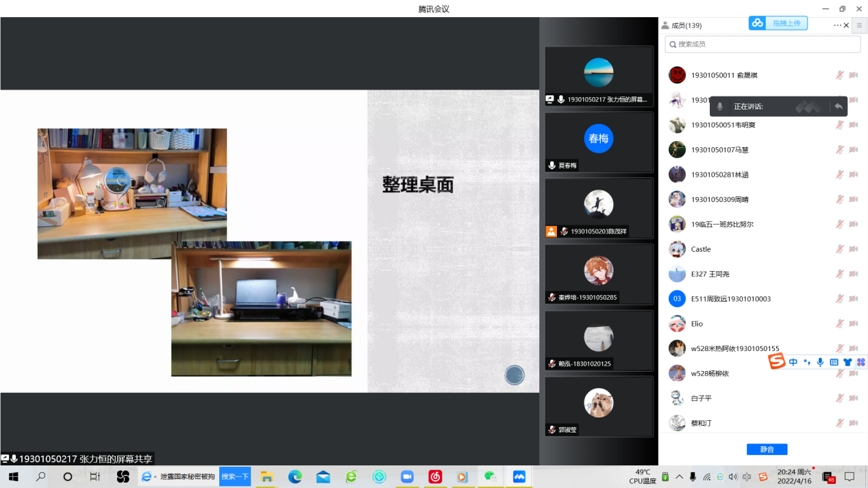The width and height of the screenshot is (868, 488).
Task: Click the mic icon on 夏春梅 tile
Action: point(551,166)
